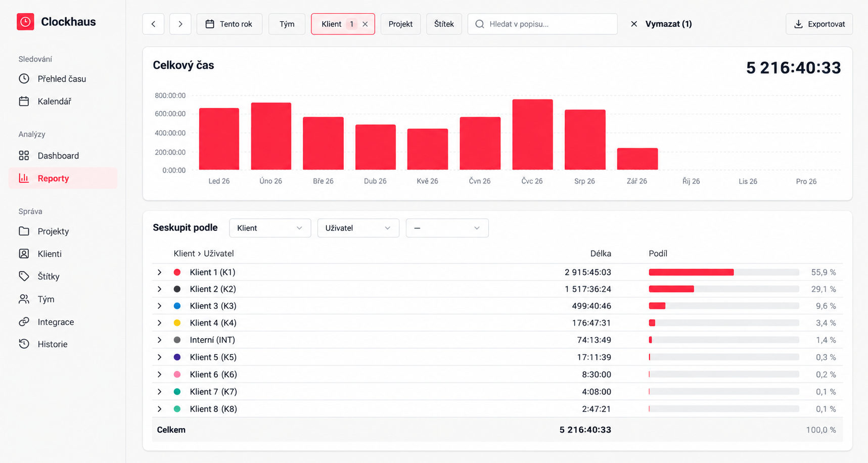Click the blue color dot of Klient 3

click(177, 306)
